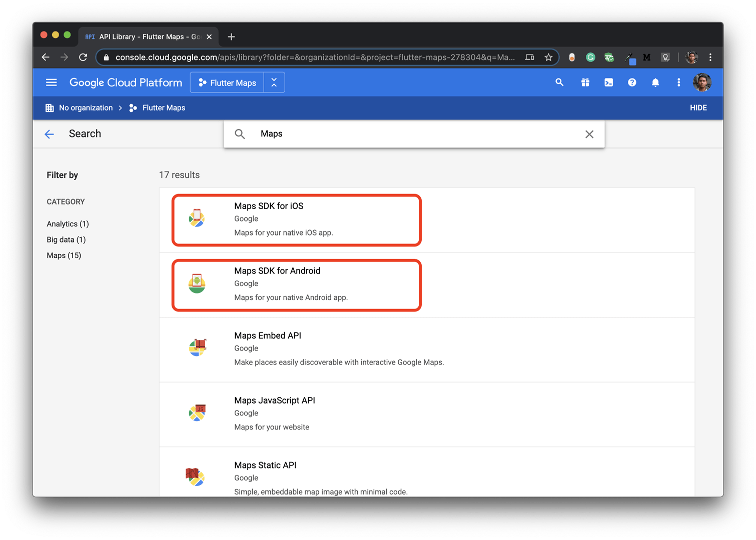Click the green checkmark extension icon
The width and height of the screenshot is (756, 540).
click(x=609, y=57)
